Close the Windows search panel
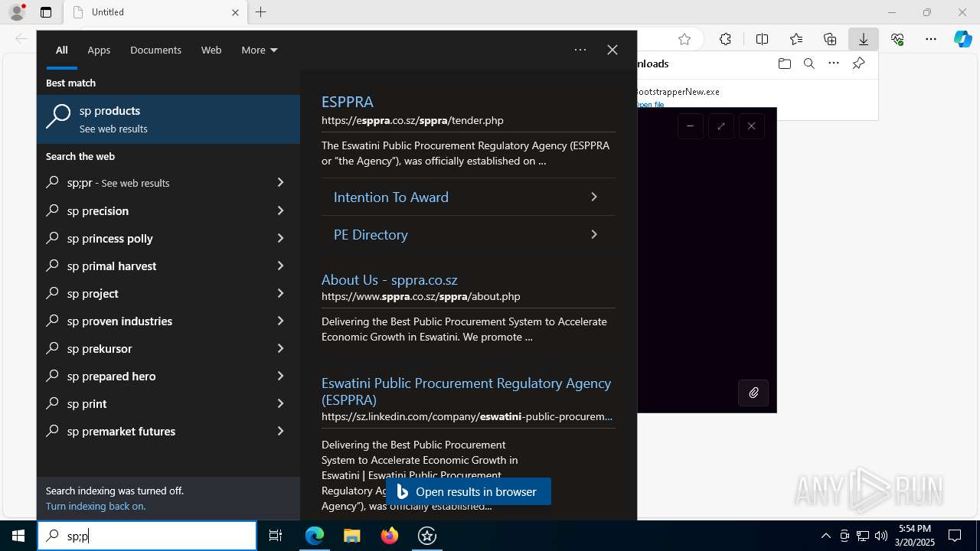 (x=612, y=50)
